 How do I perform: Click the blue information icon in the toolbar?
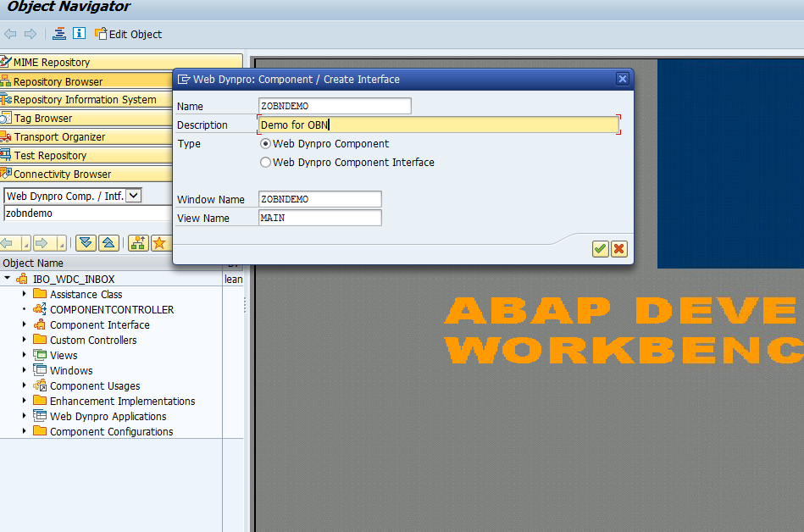click(x=79, y=33)
